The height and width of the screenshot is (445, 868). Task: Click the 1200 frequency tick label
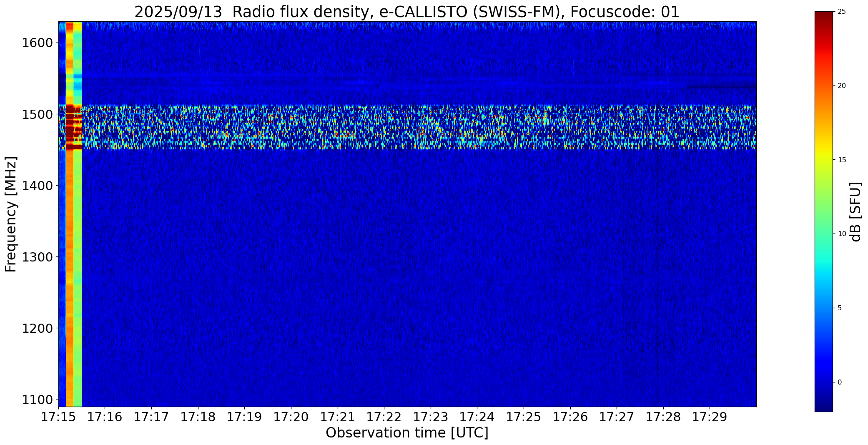tap(37, 328)
